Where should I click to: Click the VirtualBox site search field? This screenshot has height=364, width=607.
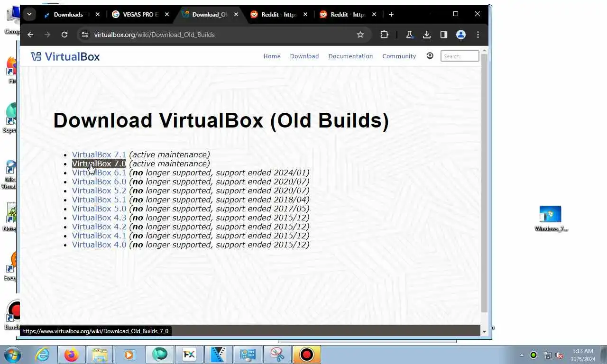click(460, 56)
